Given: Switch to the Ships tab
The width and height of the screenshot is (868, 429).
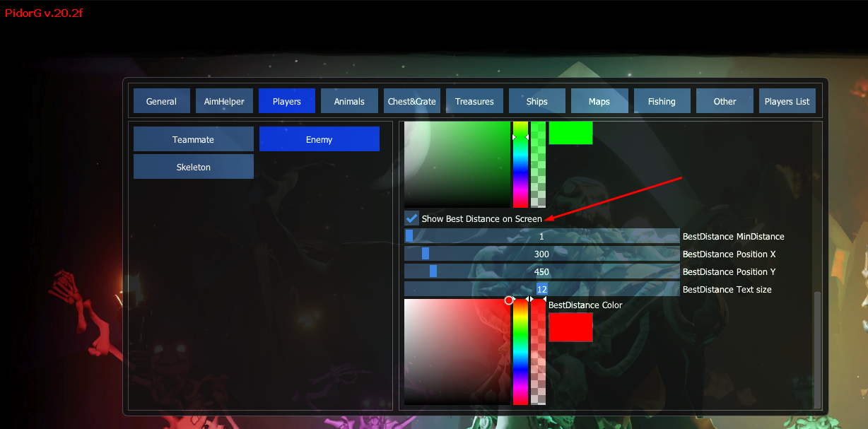Looking at the screenshot, I should 537,101.
